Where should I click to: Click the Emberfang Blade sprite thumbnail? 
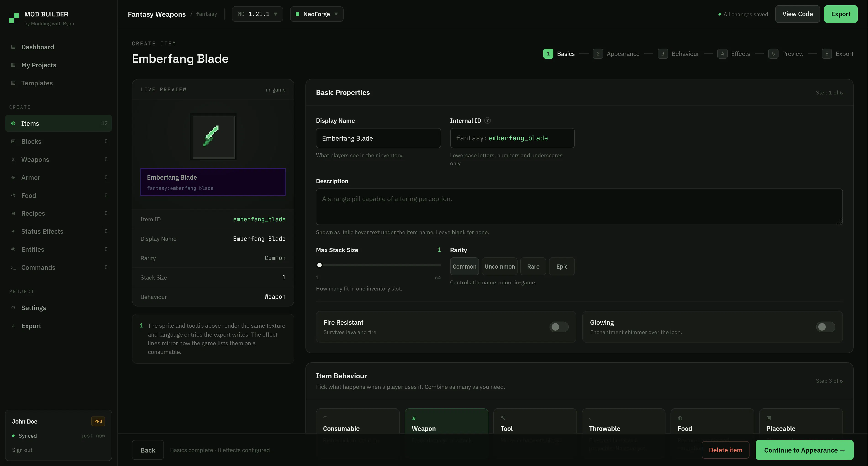(213, 136)
